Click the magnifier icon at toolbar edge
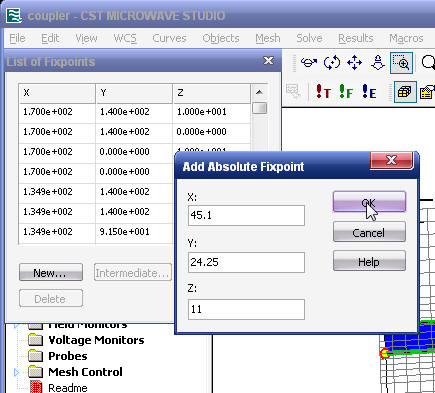The height and width of the screenshot is (393, 435). pos(428,62)
